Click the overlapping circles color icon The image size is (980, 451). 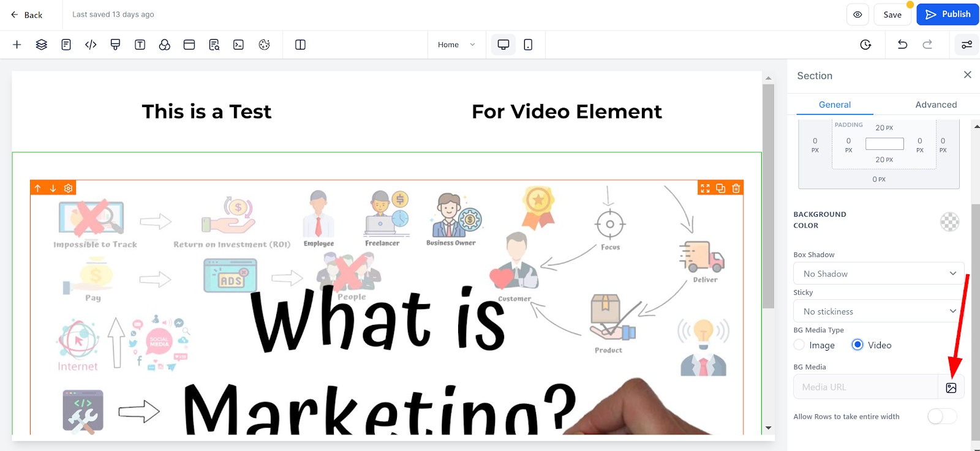tap(164, 45)
